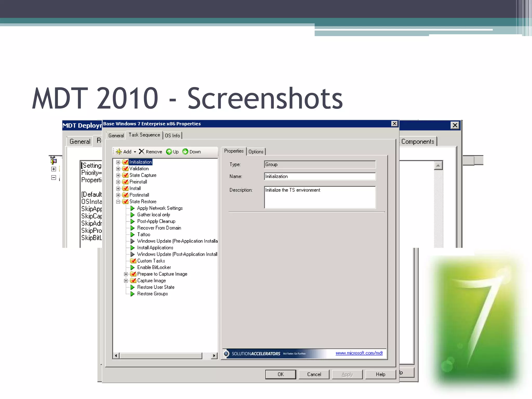
Task: Expand the Install group
Action: (118, 189)
